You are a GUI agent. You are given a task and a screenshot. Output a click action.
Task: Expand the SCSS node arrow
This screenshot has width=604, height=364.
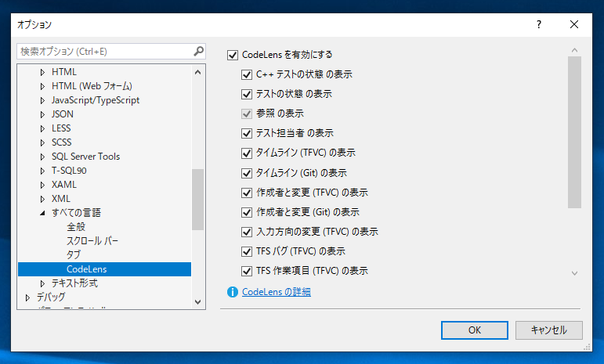42,142
